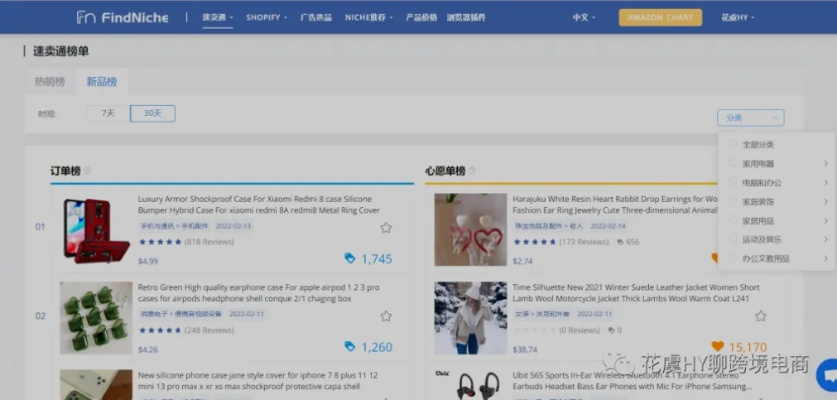Select the 家用电器 category radio option
This screenshot has width=837, height=400.
[733, 163]
